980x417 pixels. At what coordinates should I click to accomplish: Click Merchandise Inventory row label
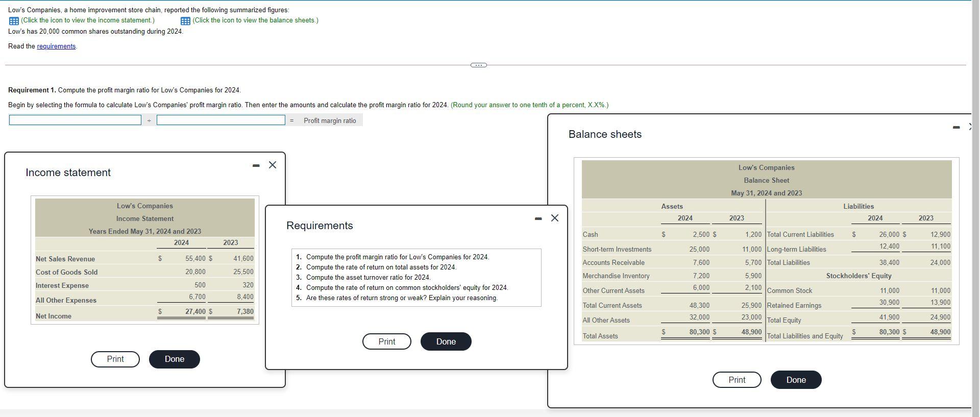(616, 276)
